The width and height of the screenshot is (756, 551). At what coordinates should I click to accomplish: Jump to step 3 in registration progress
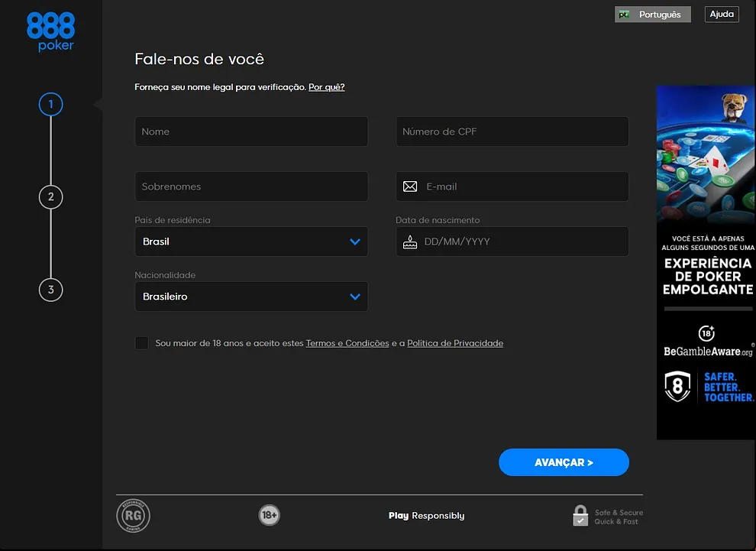pyautogui.click(x=50, y=290)
